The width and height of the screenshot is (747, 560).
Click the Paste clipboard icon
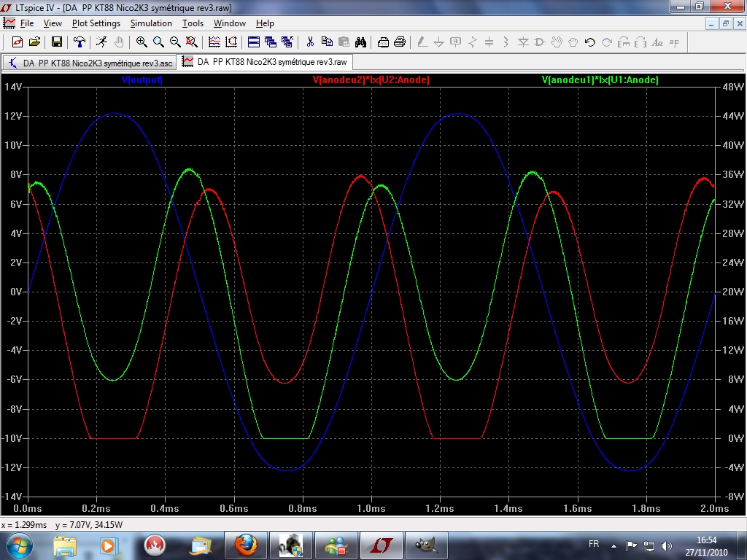(344, 42)
